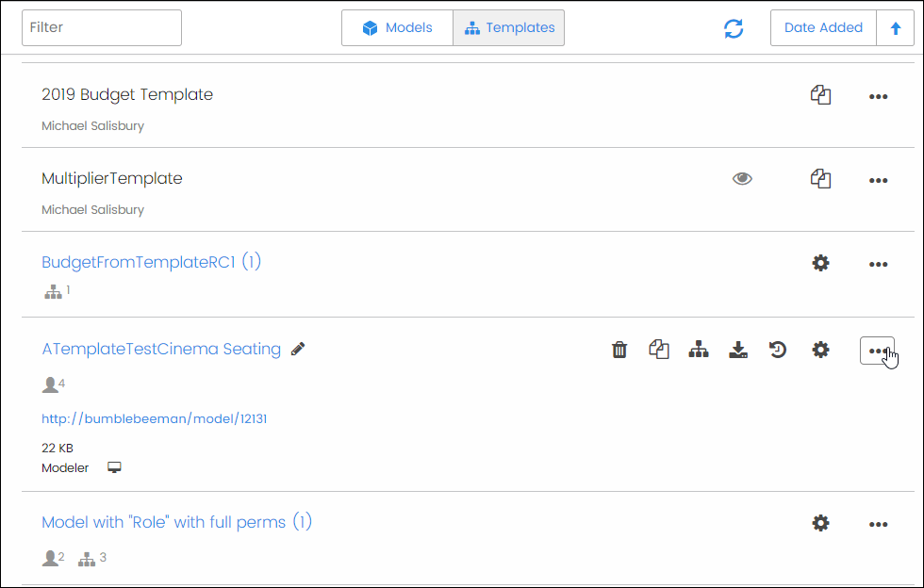This screenshot has height=588, width=924.
Task: Collapse ATemplateTestCinema Seating details via ellipsis
Action: [878, 351]
